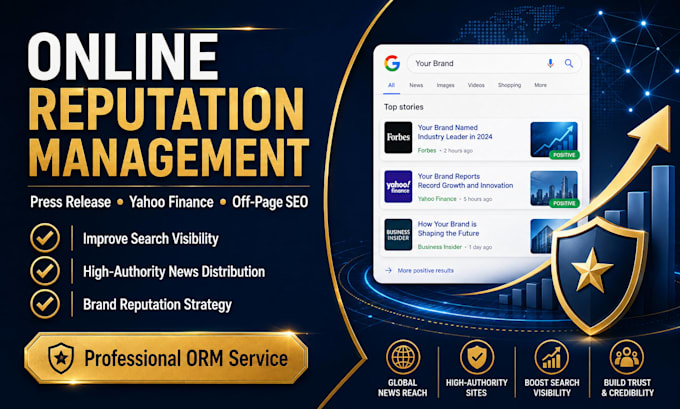Switch to the Shopping search tab
This screenshot has width=680, height=409.
pos(509,85)
